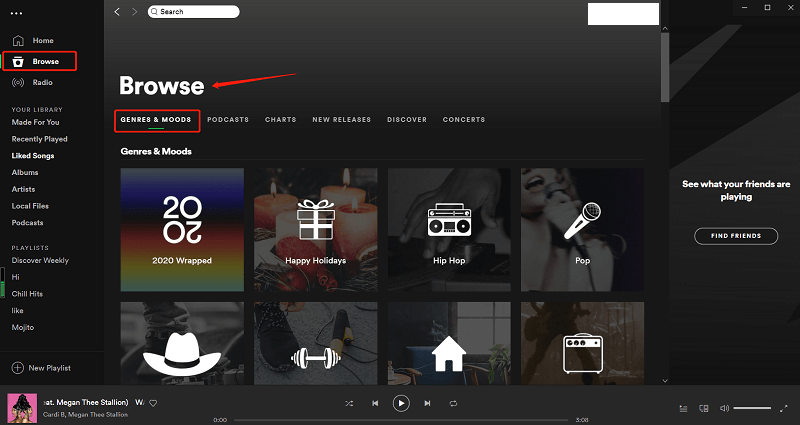Screen dimensions: 800x425
Task: Switch to the Charts tab
Action: coord(281,119)
